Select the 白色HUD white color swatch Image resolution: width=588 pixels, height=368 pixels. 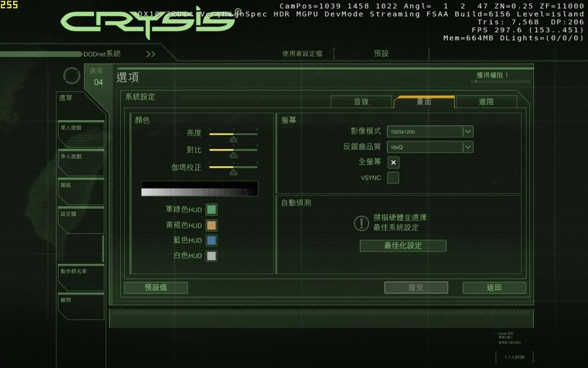(x=211, y=256)
